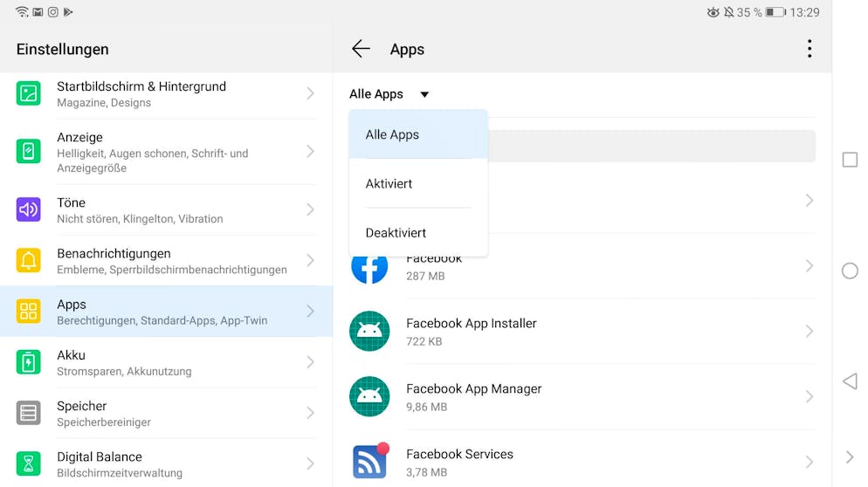Tap the side panel arrow below navigation buttons

coord(850,456)
